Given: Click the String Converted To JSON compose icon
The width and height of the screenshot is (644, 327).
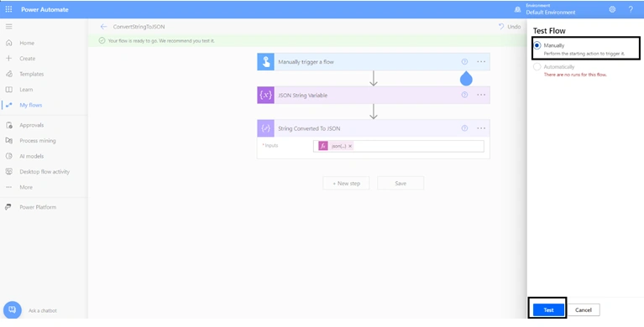Looking at the screenshot, I should tap(265, 128).
